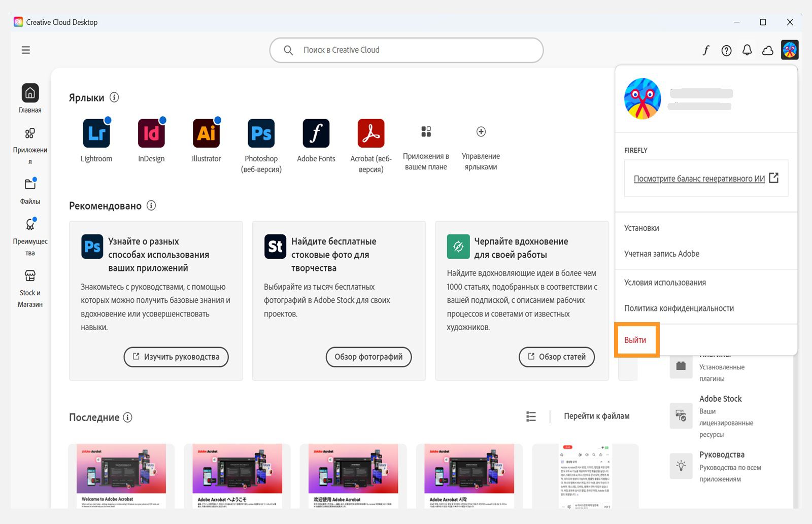Show info next to Ярлыки heading
The image size is (812, 524).
[114, 97]
